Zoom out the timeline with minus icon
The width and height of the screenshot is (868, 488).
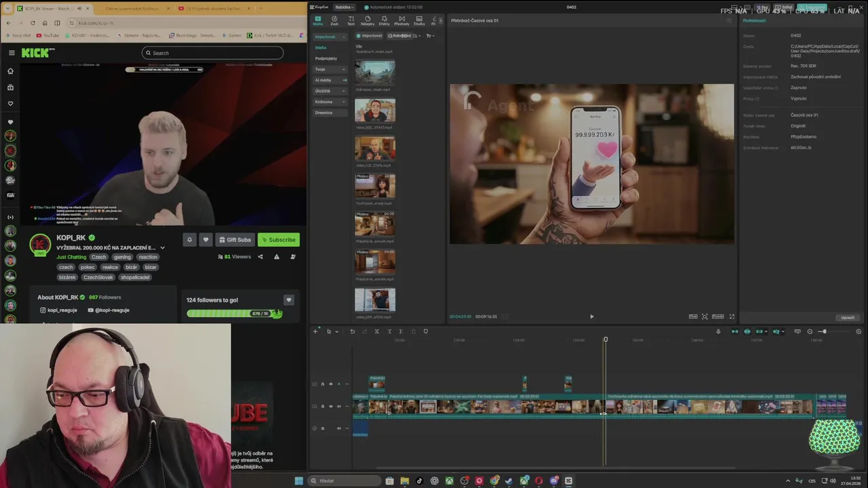coord(810,331)
